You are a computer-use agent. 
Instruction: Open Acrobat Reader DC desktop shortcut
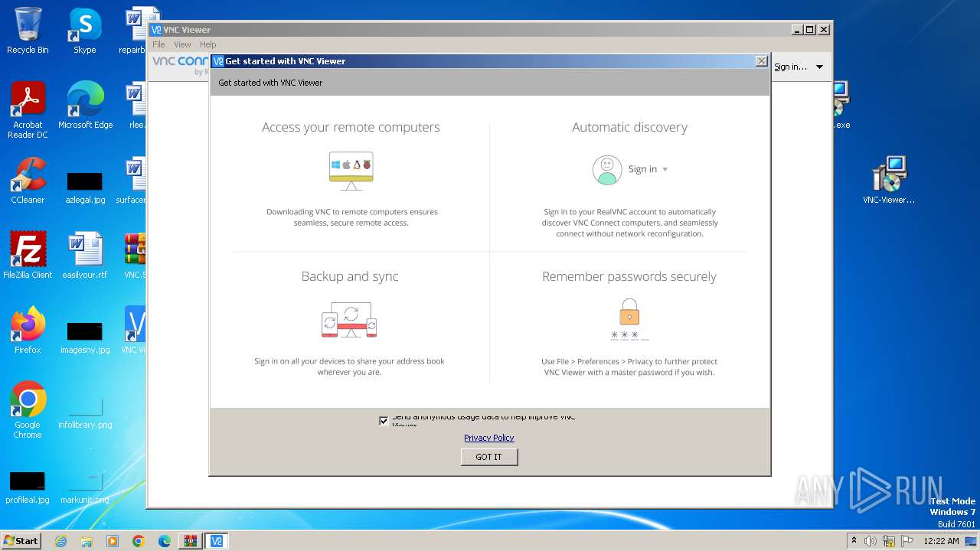28,111
